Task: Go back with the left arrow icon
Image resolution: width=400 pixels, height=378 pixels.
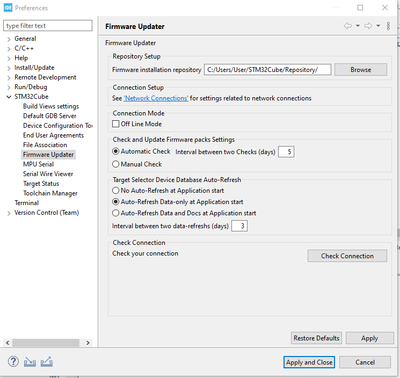Action: (348, 26)
